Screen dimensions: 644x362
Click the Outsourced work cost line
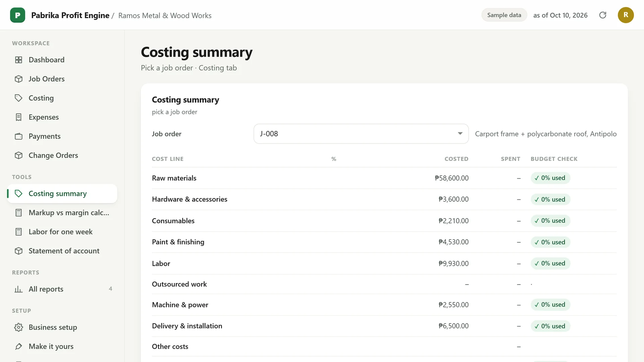pyautogui.click(x=179, y=284)
